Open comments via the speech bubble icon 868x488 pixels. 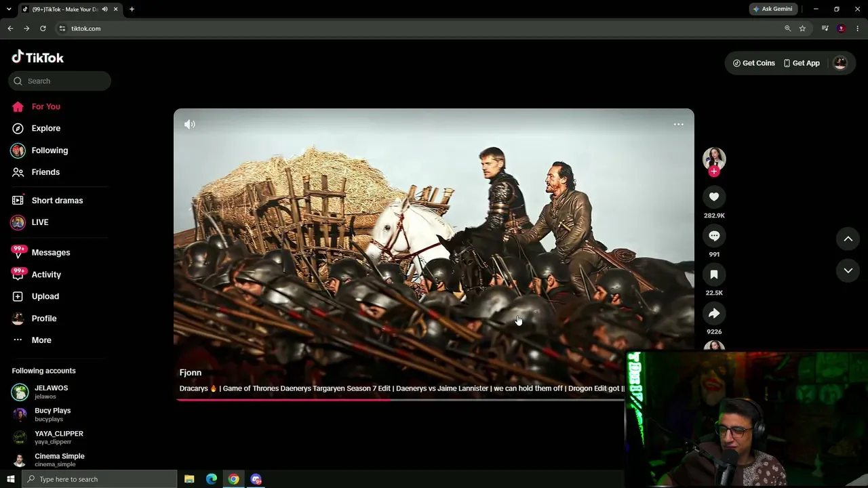coord(714,236)
